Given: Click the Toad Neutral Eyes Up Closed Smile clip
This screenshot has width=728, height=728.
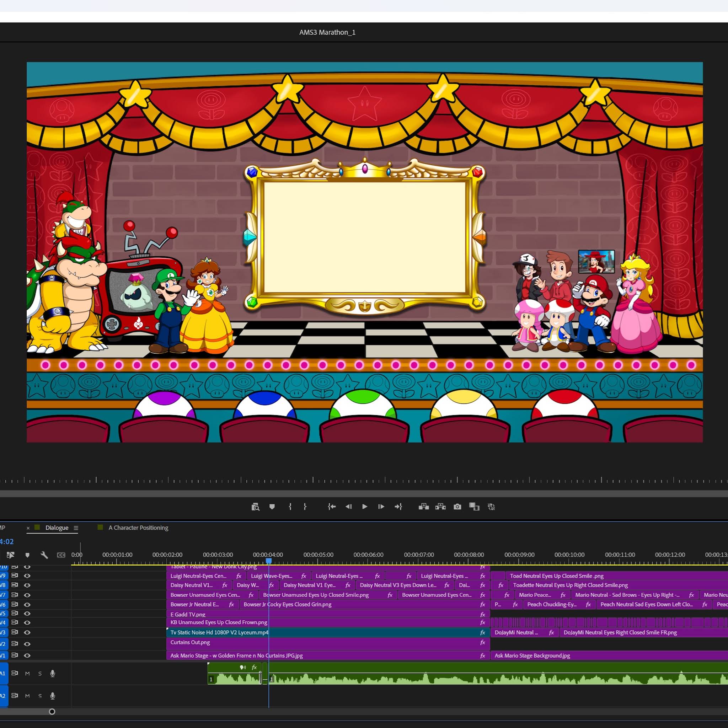Looking at the screenshot, I should coord(616,576).
